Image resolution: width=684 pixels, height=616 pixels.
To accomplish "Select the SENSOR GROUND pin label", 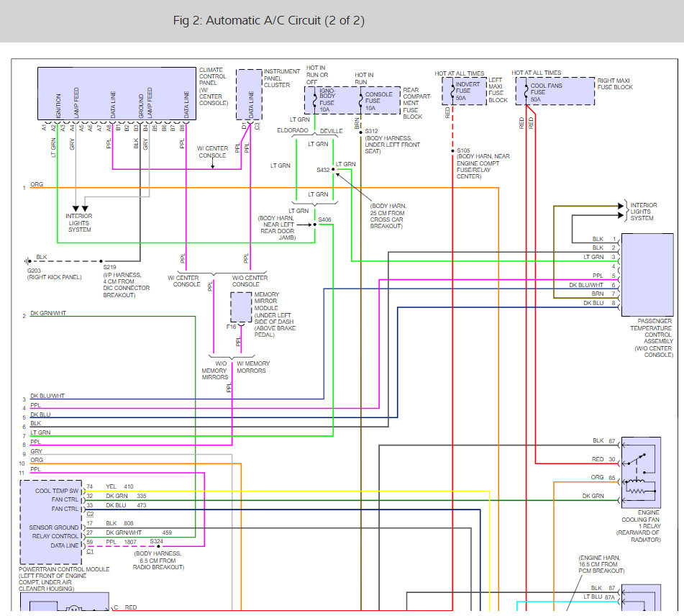I will coord(54,527).
